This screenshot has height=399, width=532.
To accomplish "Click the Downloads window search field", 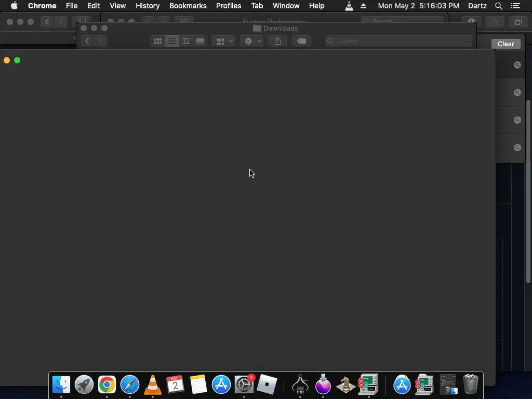I will [398, 41].
